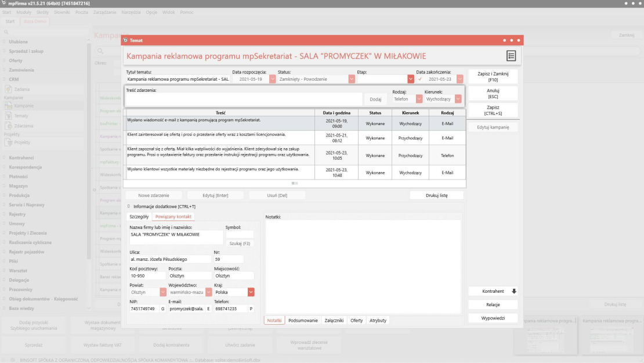Click the Usuń [Del] button
Screen dimensions: 644x363
click(277, 195)
